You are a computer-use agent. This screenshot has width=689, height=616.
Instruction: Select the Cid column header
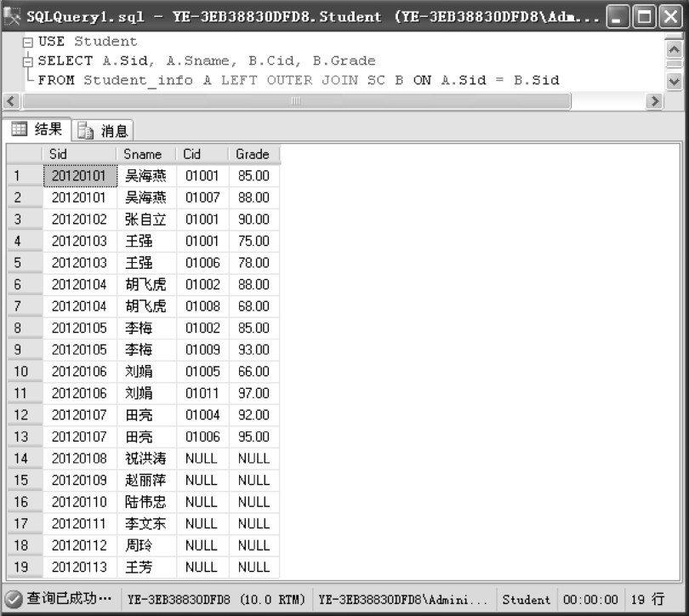pos(202,154)
